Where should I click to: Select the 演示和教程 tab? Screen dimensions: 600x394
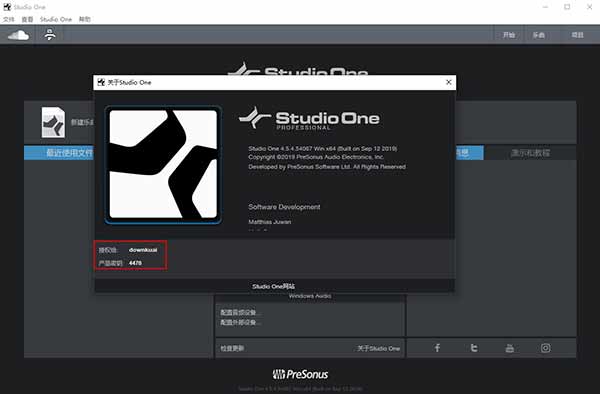pos(530,153)
